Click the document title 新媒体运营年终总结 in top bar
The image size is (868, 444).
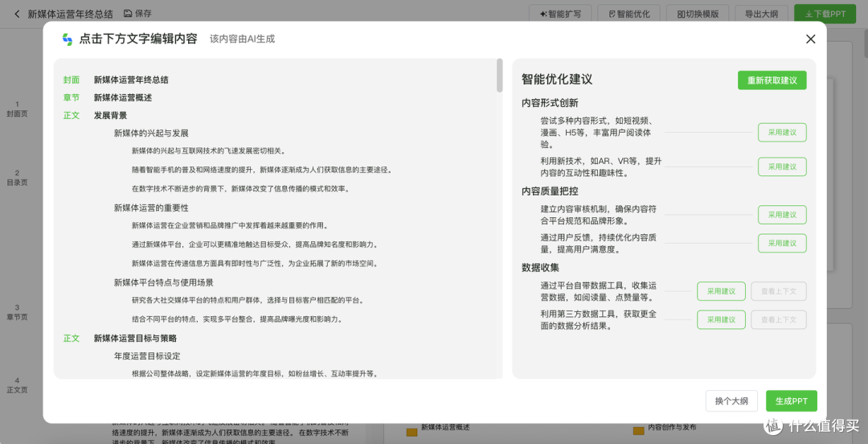click(69, 14)
